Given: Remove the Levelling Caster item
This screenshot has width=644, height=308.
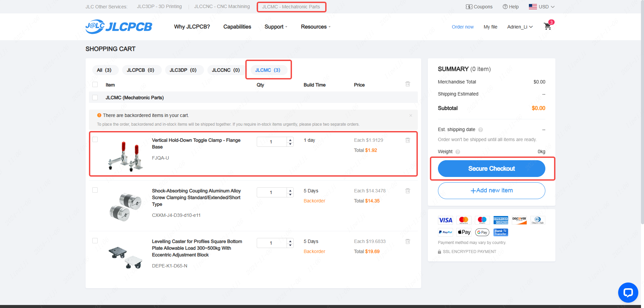Looking at the screenshot, I should pyautogui.click(x=408, y=241).
